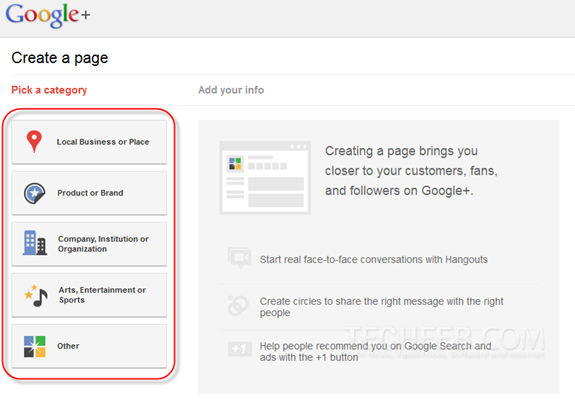Click the colored squares Other icon
Viewport: 575px width, 404px height.
pos(34,346)
